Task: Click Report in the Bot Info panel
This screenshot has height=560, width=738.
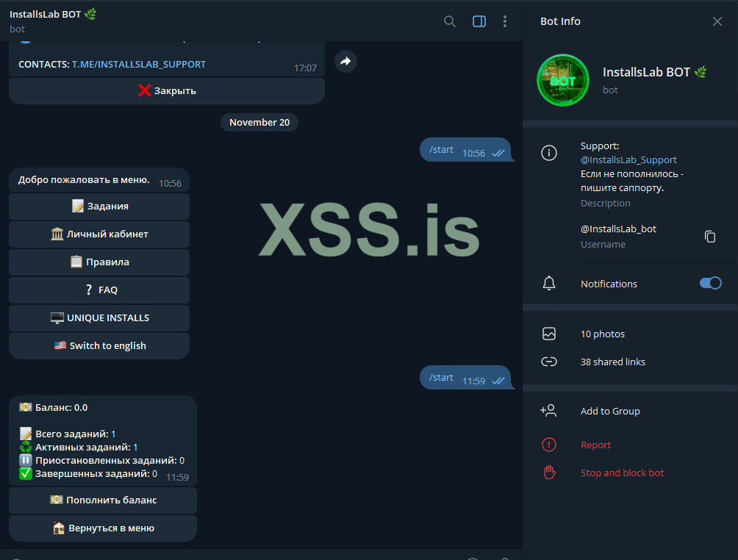Action: coord(595,445)
